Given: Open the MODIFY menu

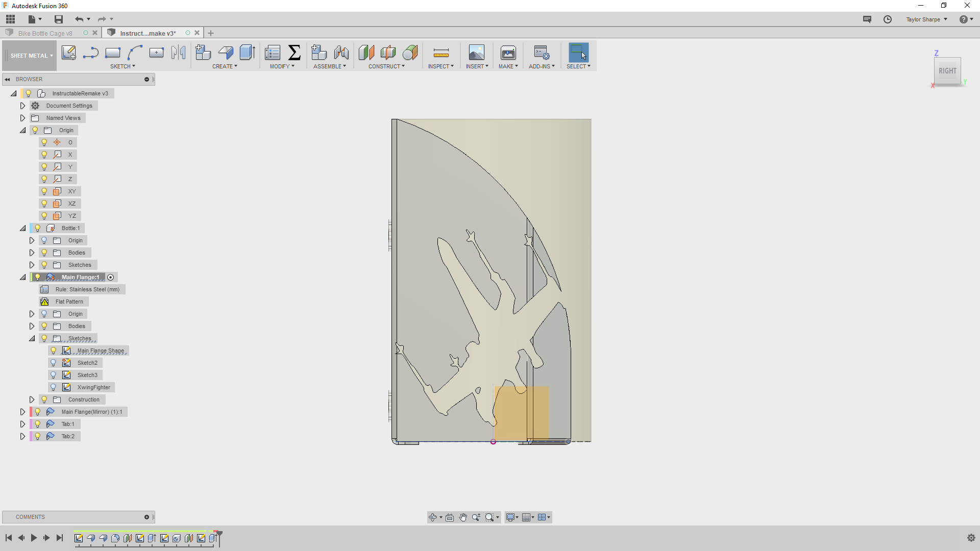Looking at the screenshot, I should (282, 66).
